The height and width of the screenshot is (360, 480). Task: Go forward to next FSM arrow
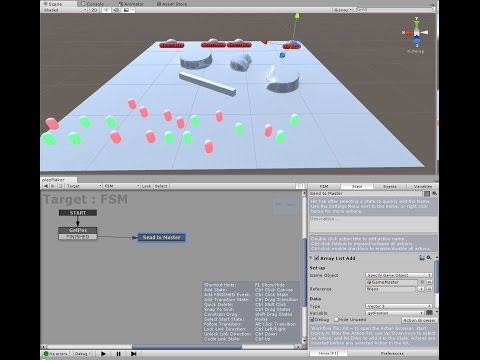point(53,186)
